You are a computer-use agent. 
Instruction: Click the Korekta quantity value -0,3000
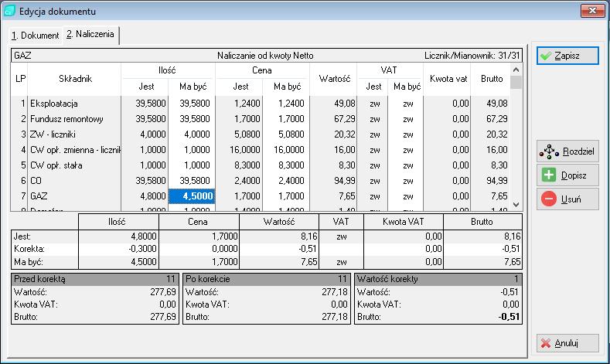click(x=142, y=249)
